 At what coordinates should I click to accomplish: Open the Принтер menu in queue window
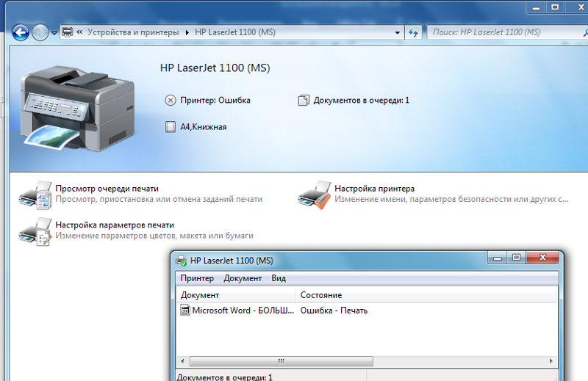click(x=197, y=278)
